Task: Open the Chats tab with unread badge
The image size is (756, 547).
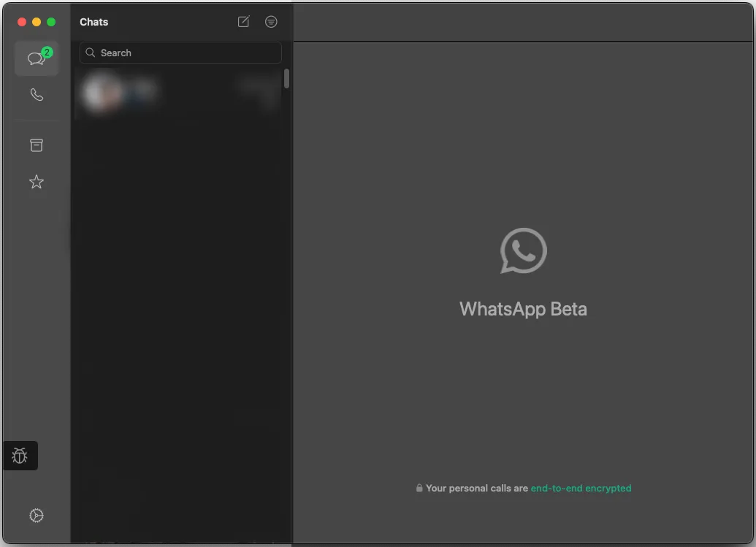Action: (37, 58)
